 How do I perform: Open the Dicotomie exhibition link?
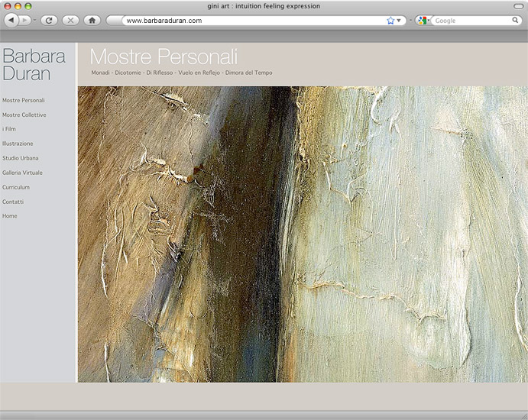[x=129, y=73]
